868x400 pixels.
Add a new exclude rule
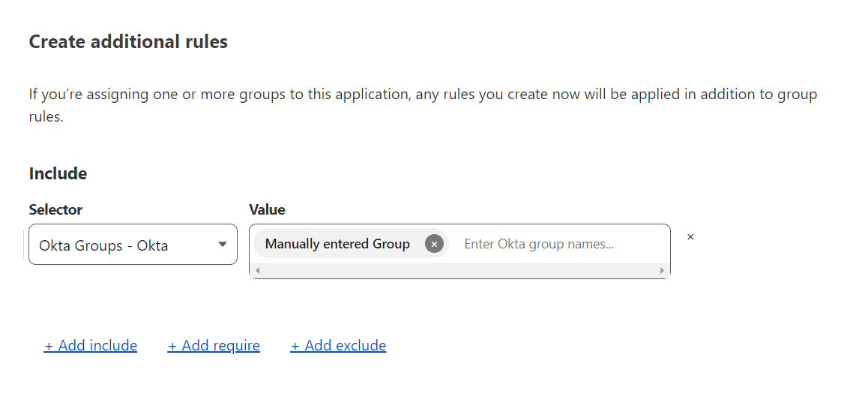(338, 346)
